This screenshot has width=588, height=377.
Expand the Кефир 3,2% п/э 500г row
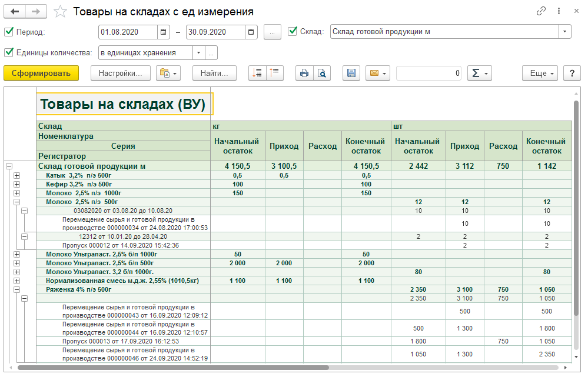coord(16,184)
